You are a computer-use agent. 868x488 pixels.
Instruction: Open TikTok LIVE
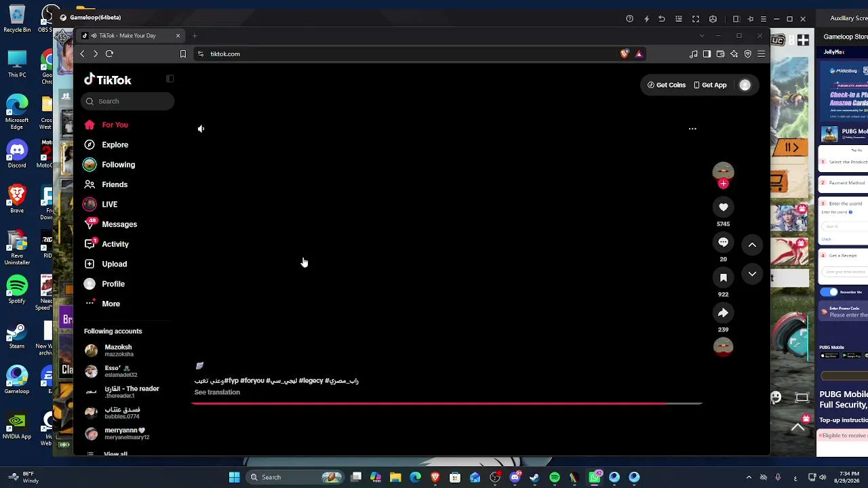(x=101, y=204)
